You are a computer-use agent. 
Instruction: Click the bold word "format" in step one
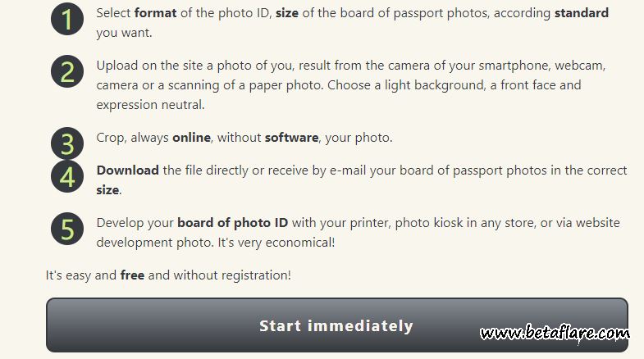pyautogui.click(x=156, y=13)
